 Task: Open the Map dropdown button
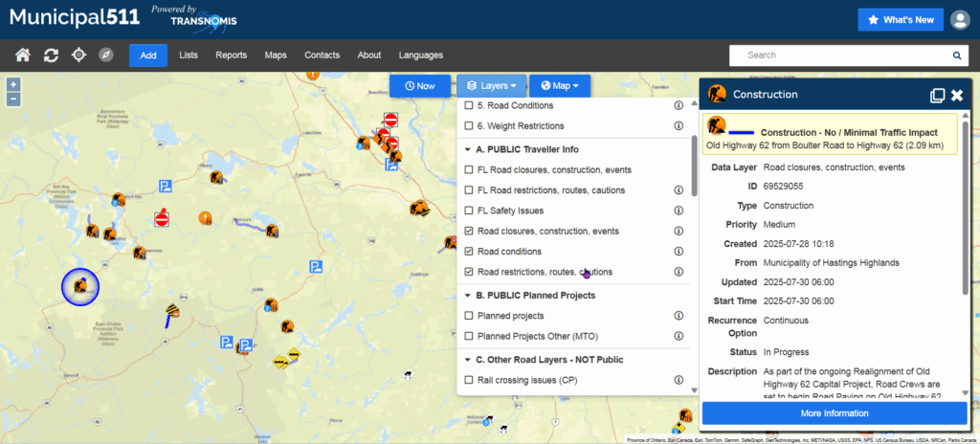[560, 86]
